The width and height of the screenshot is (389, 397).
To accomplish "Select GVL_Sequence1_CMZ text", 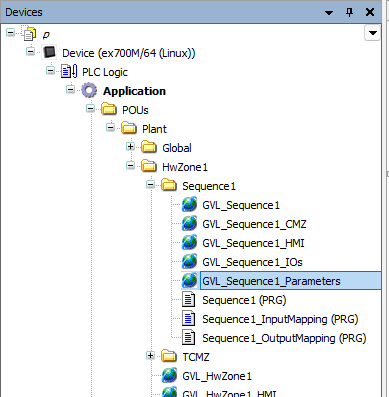I will pos(254,224).
